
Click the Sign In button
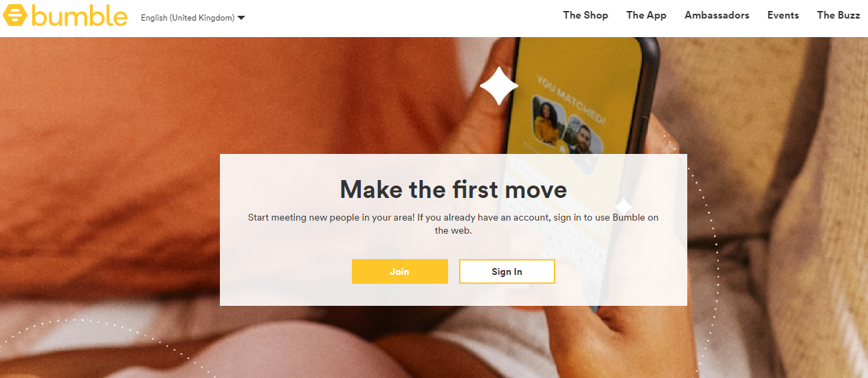tap(507, 271)
